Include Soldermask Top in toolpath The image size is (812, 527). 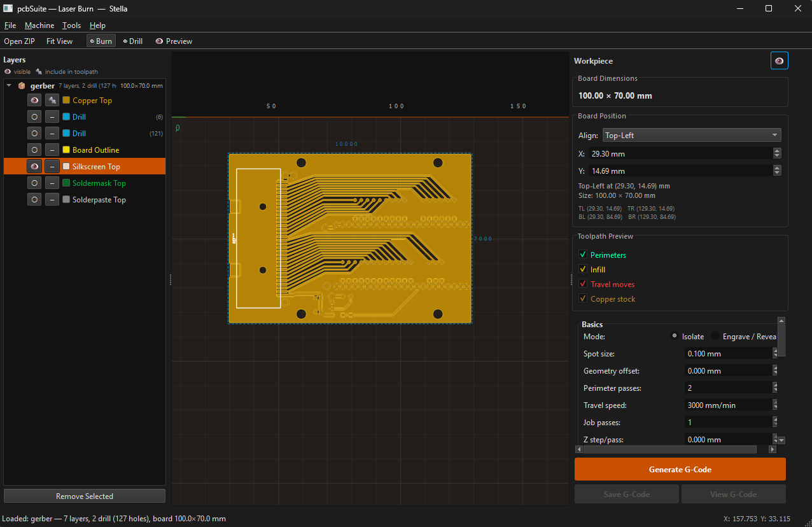[x=52, y=183]
